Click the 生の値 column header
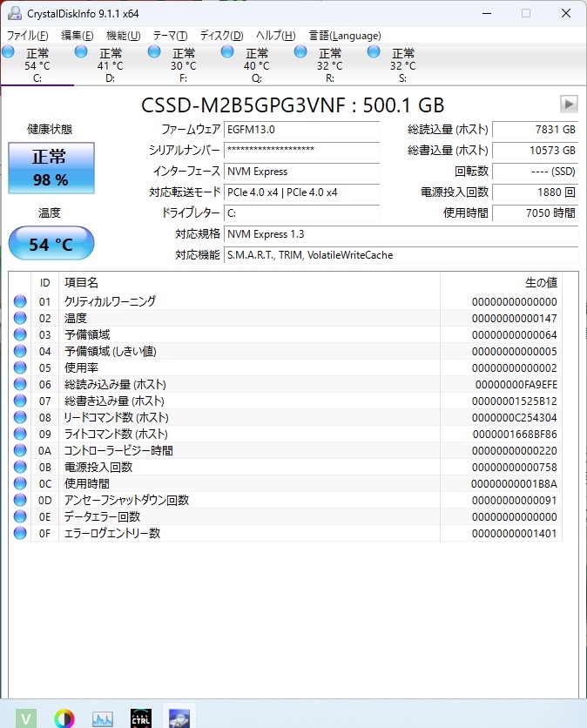This screenshot has width=587, height=728. pyautogui.click(x=501, y=282)
